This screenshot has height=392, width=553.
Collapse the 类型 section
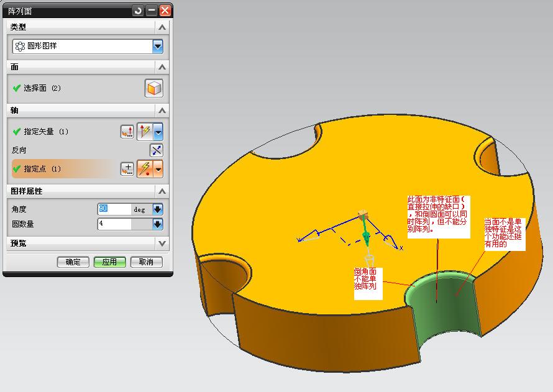(162, 27)
